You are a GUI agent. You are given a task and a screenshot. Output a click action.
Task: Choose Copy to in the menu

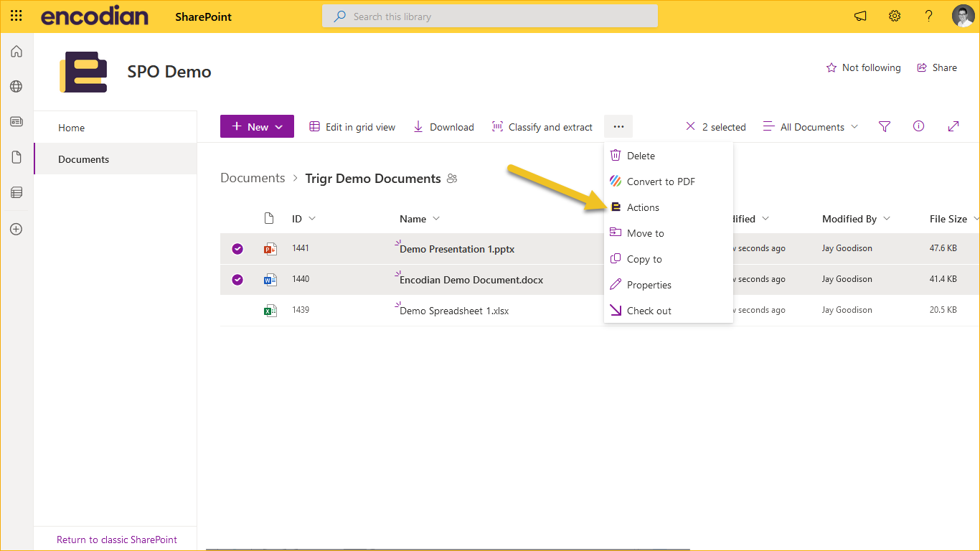pyautogui.click(x=669, y=259)
